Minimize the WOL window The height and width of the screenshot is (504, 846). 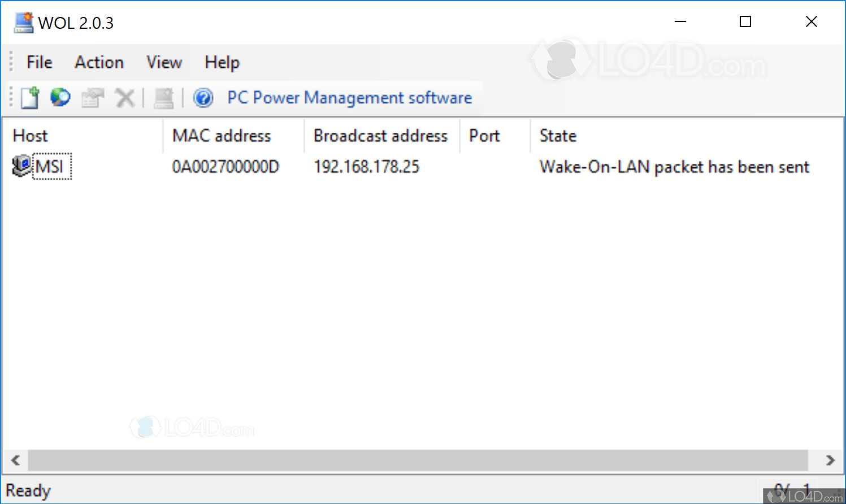click(680, 22)
